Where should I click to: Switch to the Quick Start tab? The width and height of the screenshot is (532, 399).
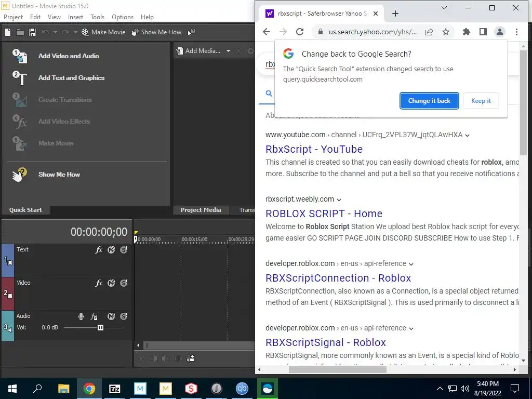(26, 210)
